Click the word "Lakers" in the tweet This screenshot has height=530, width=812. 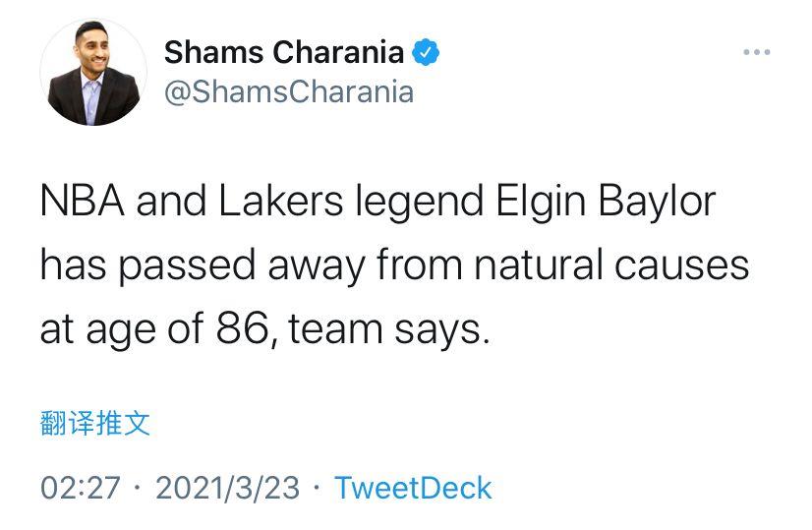coord(280,202)
